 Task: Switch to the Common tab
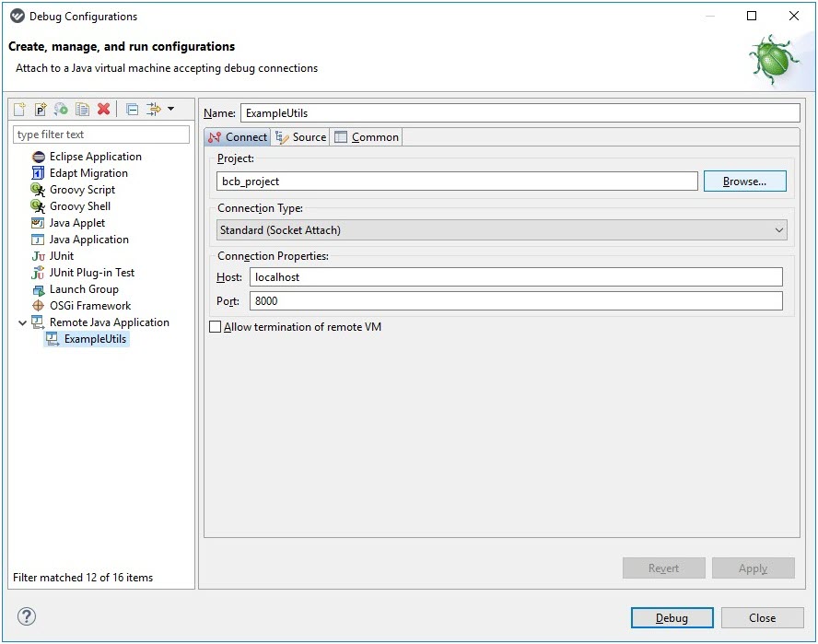pyautogui.click(x=367, y=137)
